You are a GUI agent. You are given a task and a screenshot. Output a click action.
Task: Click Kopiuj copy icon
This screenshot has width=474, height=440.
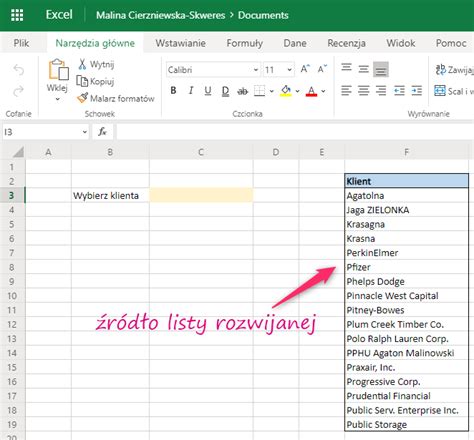(x=82, y=81)
